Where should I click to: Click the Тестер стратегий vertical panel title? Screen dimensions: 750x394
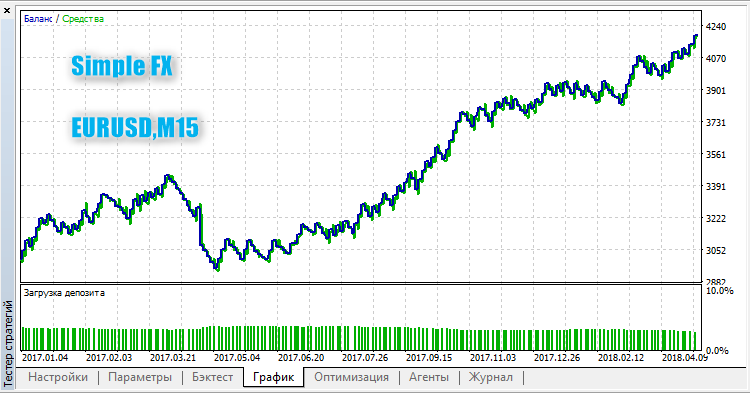(8, 343)
